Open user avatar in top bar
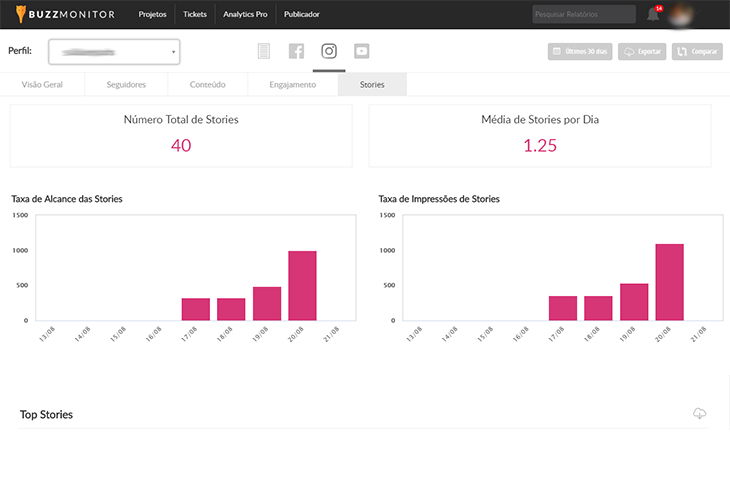This screenshot has width=730, height=480. pos(684,14)
